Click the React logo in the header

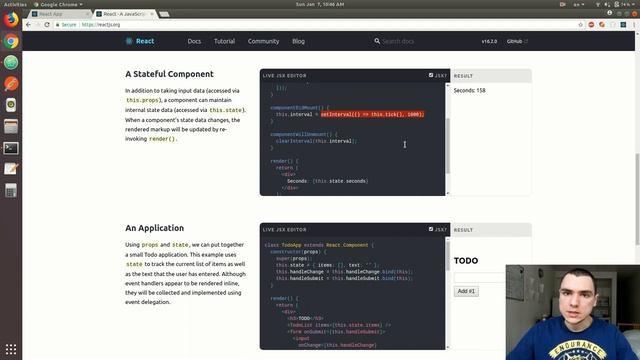[x=140, y=41]
